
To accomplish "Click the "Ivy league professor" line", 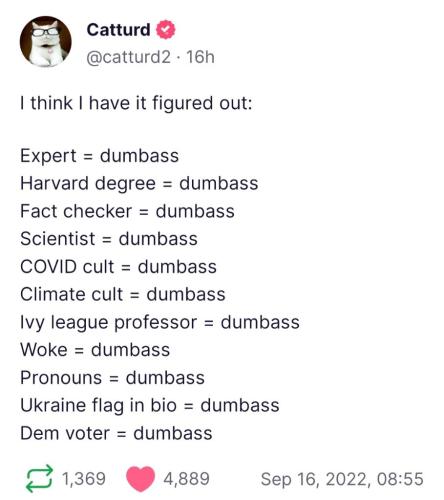I will coord(160,323).
